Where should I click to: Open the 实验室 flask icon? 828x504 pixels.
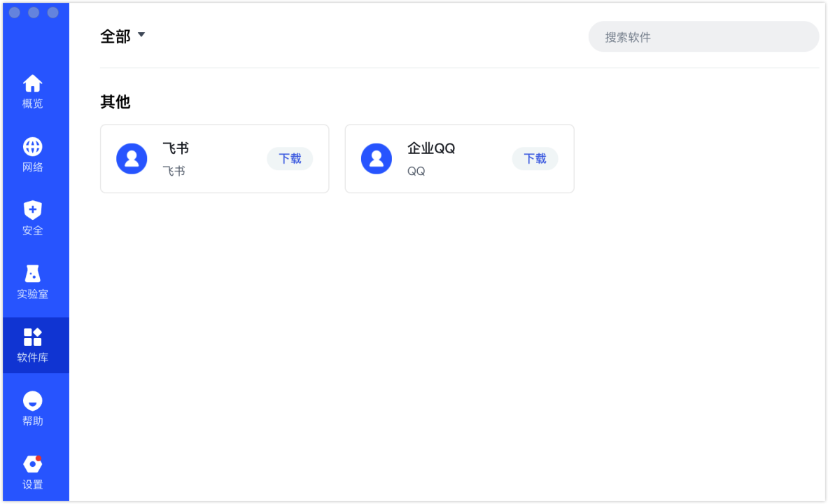pos(33,274)
